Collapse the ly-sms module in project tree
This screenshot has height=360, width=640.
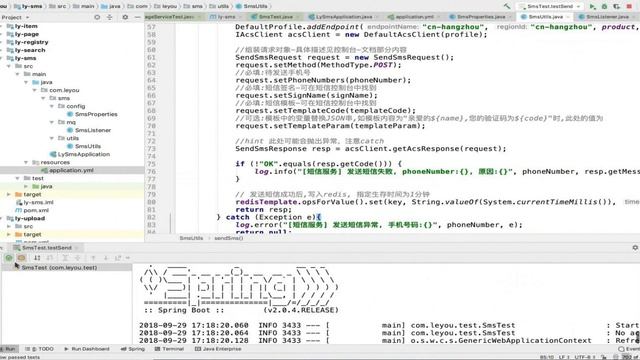(1, 58)
